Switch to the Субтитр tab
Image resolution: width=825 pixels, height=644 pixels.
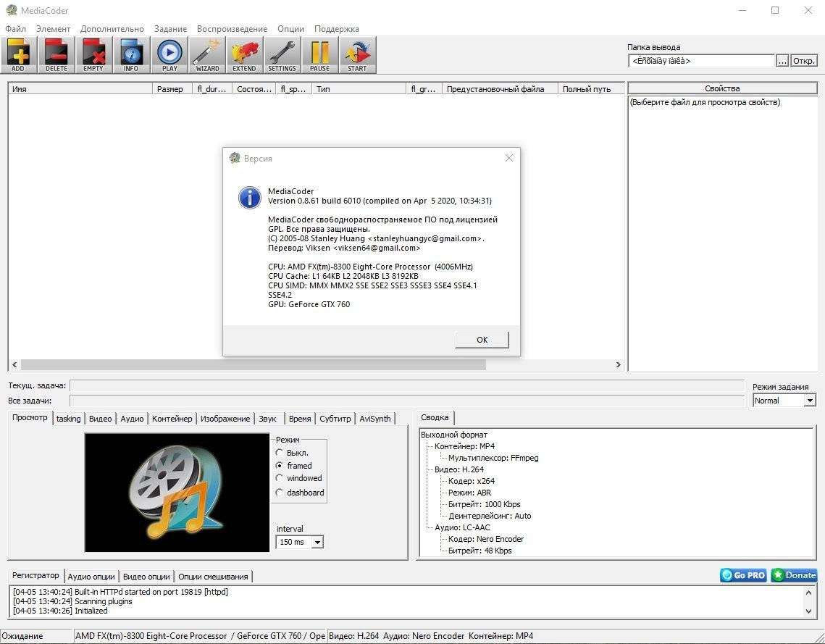pyautogui.click(x=335, y=419)
